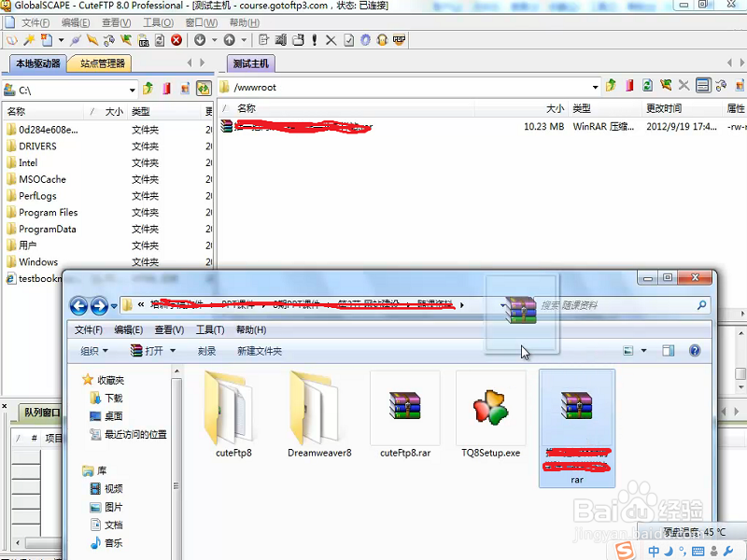Go back in Explorer window
747x560 pixels.
78,306
